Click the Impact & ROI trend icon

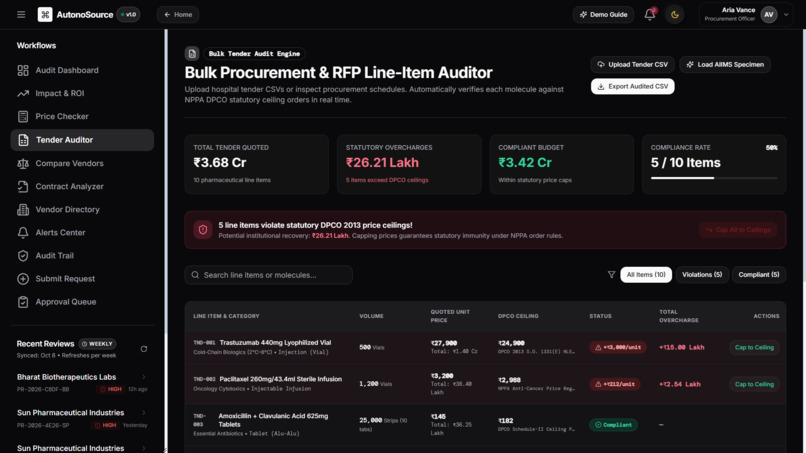(x=23, y=93)
